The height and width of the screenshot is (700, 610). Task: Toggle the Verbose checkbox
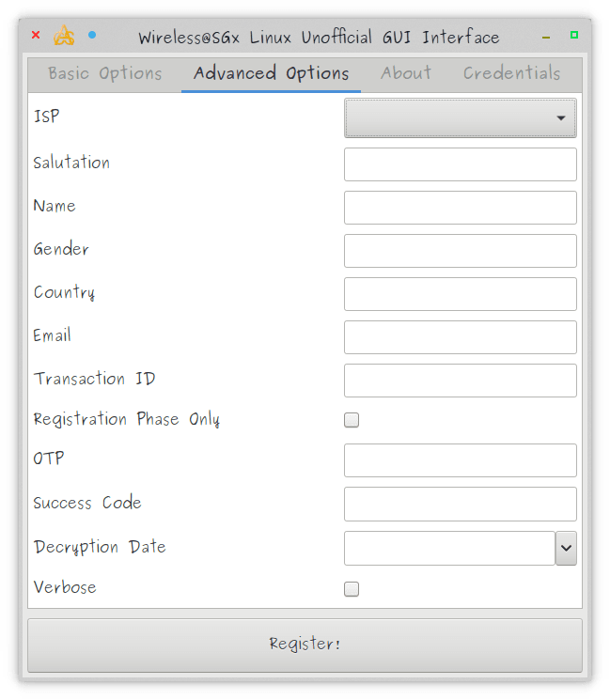(352, 589)
